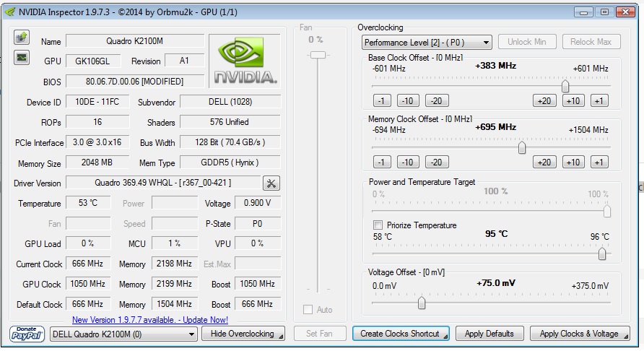Click the PCIe Interface field 3.0 @ 3.0 x16
The height and width of the screenshot is (351, 644).
[x=97, y=142]
